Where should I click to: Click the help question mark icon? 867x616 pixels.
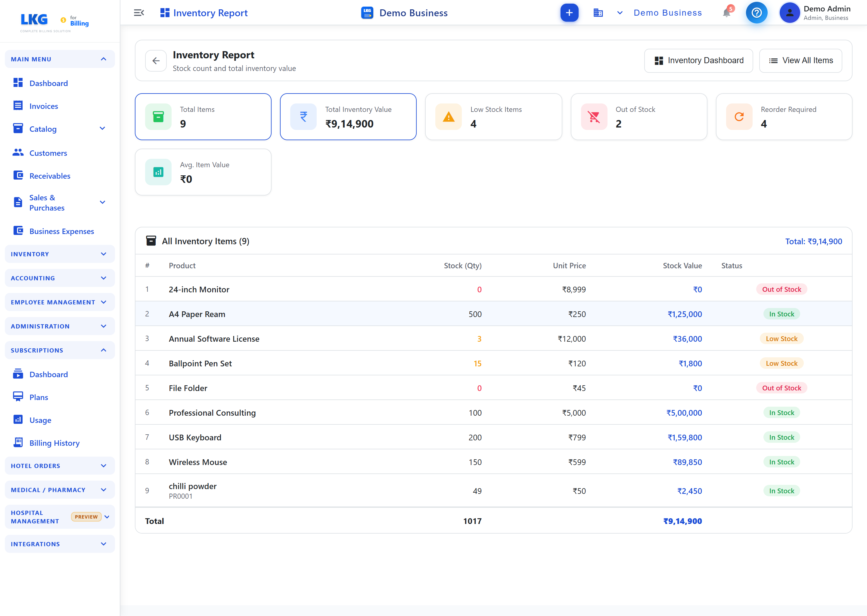757,13
